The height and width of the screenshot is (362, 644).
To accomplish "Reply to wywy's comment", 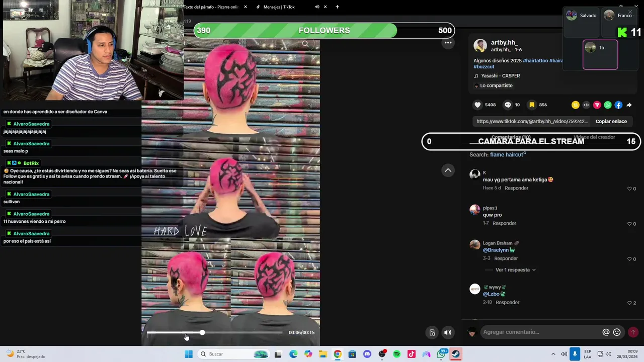I will [507, 302].
